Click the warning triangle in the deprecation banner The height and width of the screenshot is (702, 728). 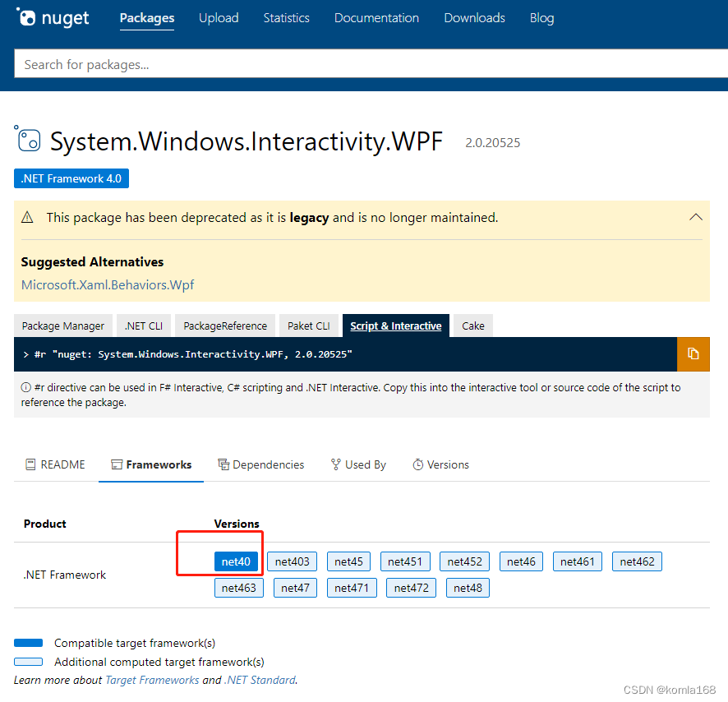pos(26,217)
